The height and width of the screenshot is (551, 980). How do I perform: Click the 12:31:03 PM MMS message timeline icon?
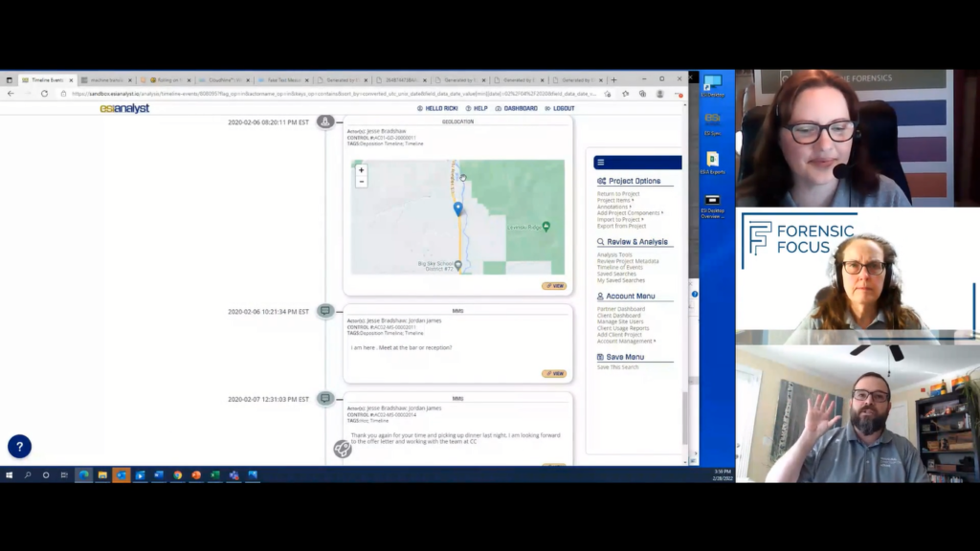coord(325,399)
